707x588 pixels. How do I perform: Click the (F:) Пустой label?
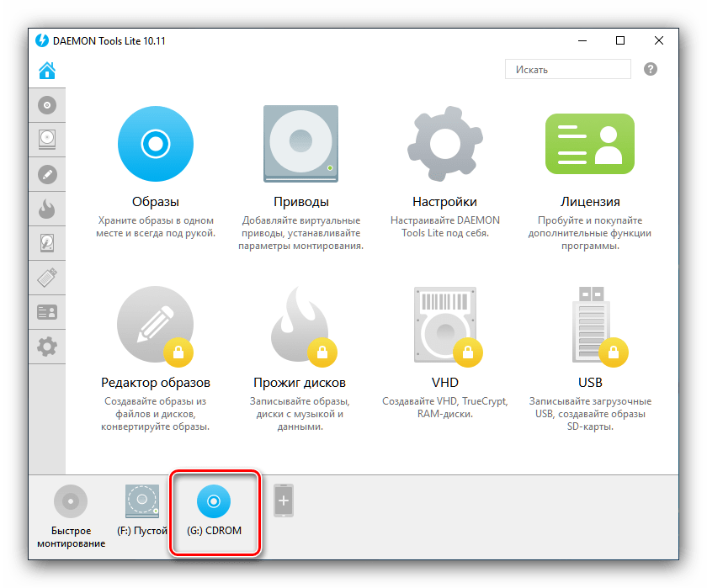[142, 531]
